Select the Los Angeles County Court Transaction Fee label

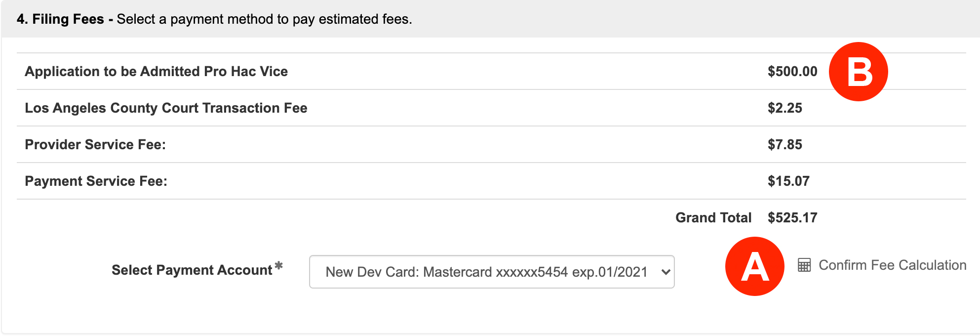(166, 108)
